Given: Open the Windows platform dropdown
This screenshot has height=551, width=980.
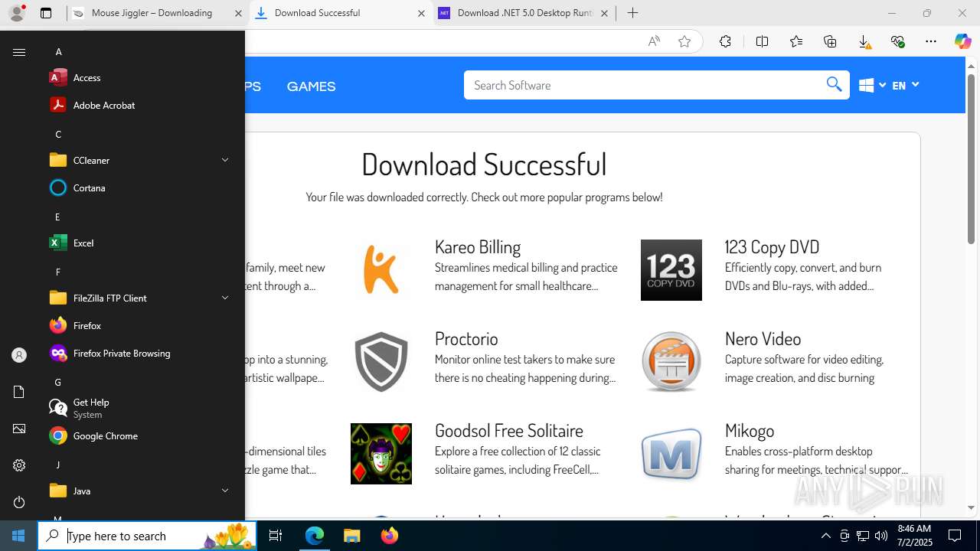Looking at the screenshot, I should coord(872,85).
